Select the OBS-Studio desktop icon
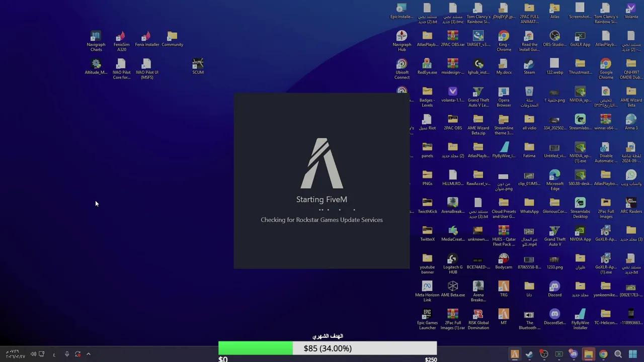This screenshot has height=362, width=644. click(554, 39)
